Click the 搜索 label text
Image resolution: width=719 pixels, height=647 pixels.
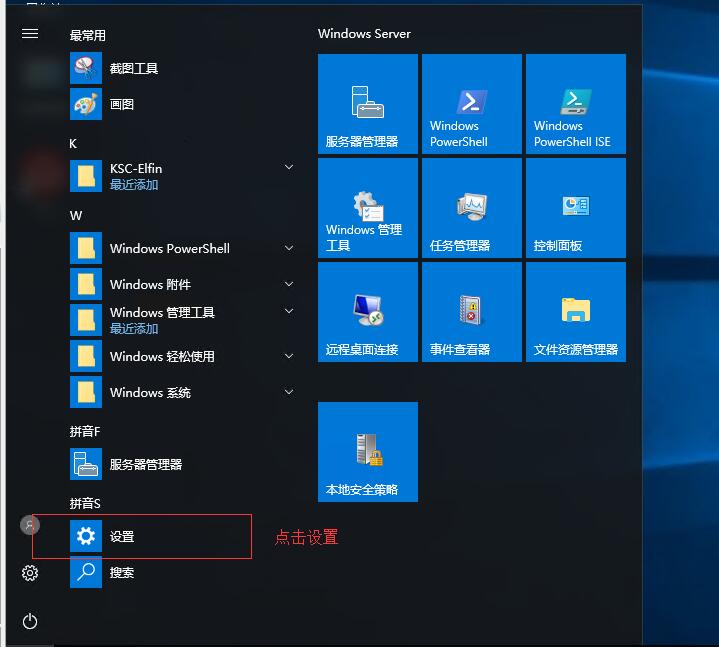click(x=122, y=572)
